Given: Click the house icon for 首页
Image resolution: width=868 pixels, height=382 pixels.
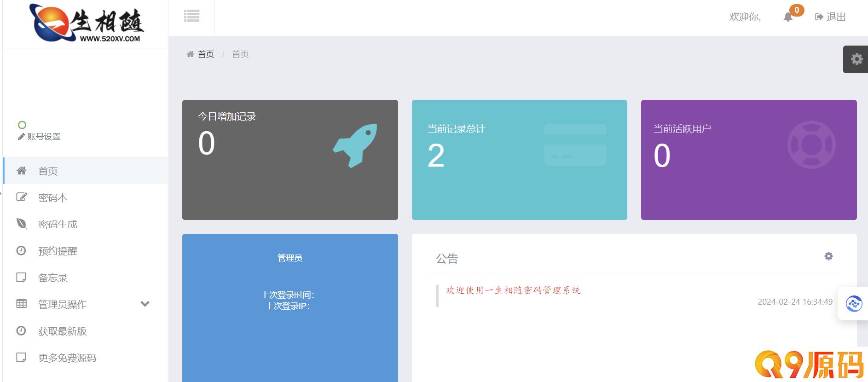Looking at the screenshot, I should (x=22, y=171).
